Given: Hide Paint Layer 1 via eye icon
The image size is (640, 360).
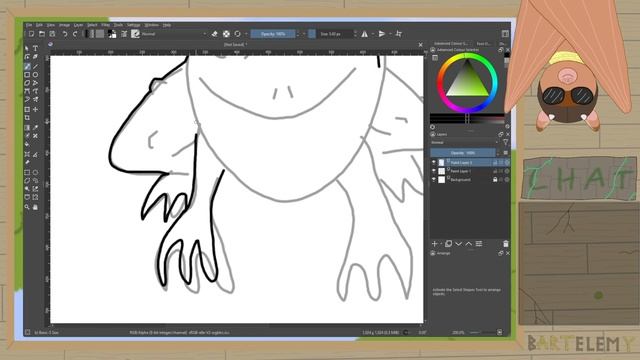Looking at the screenshot, I should 433,171.
